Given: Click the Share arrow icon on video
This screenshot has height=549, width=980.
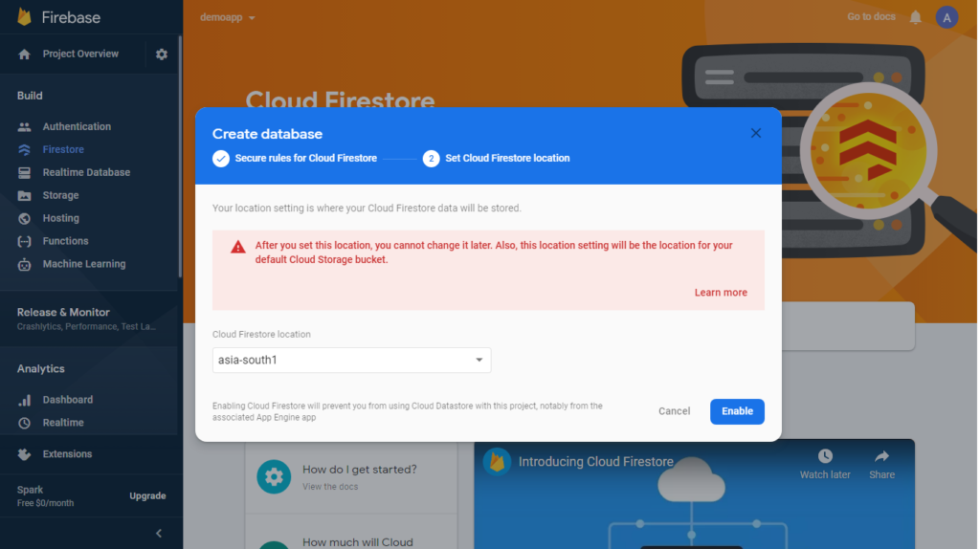Looking at the screenshot, I should coord(881,456).
